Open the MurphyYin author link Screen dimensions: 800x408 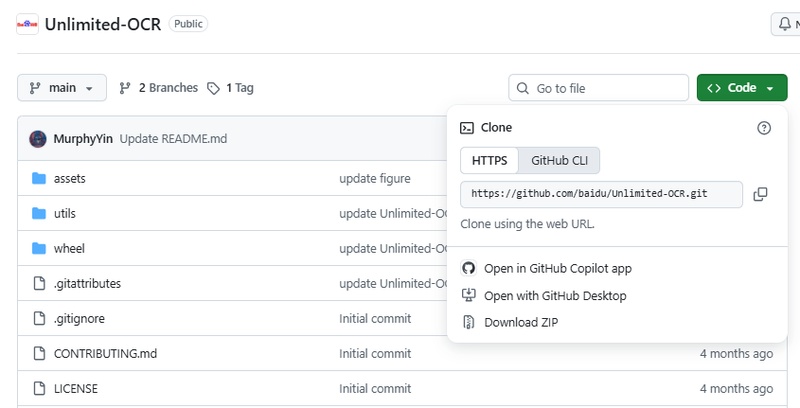pos(83,139)
